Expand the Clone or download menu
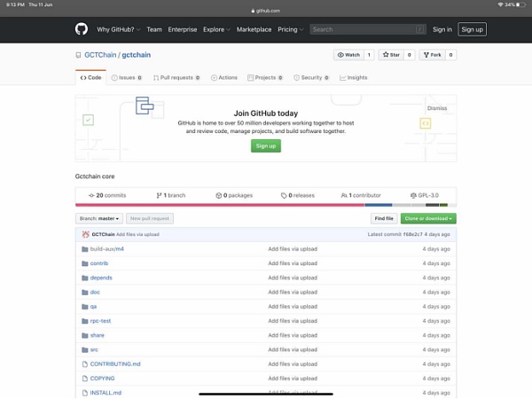The height and width of the screenshot is (399, 532). (428, 218)
